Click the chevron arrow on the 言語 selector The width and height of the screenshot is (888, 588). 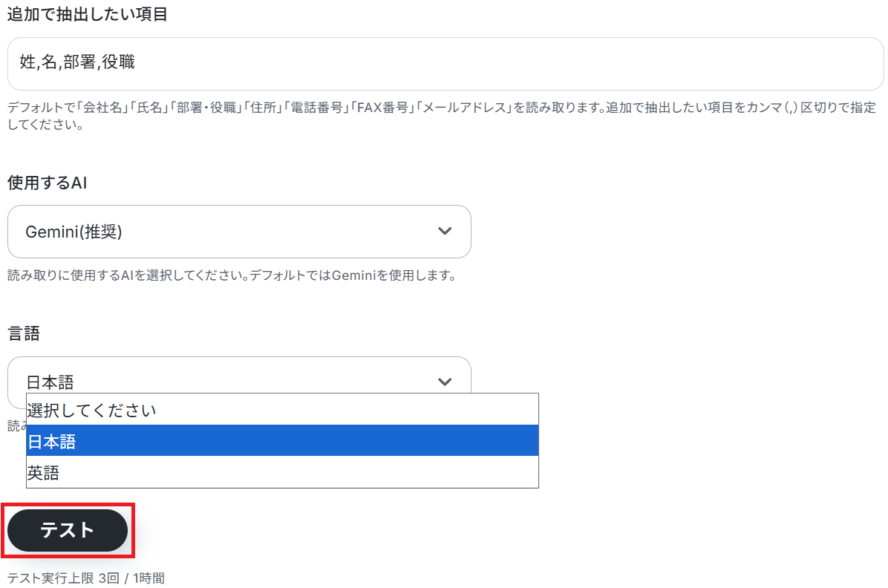click(x=445, y=382)
